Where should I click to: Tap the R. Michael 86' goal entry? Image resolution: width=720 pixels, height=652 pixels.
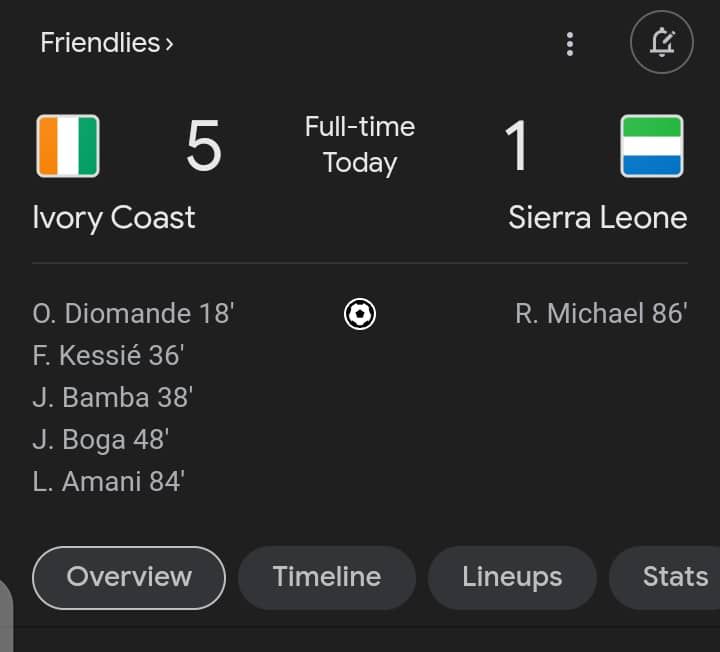(x=601, y=314)
